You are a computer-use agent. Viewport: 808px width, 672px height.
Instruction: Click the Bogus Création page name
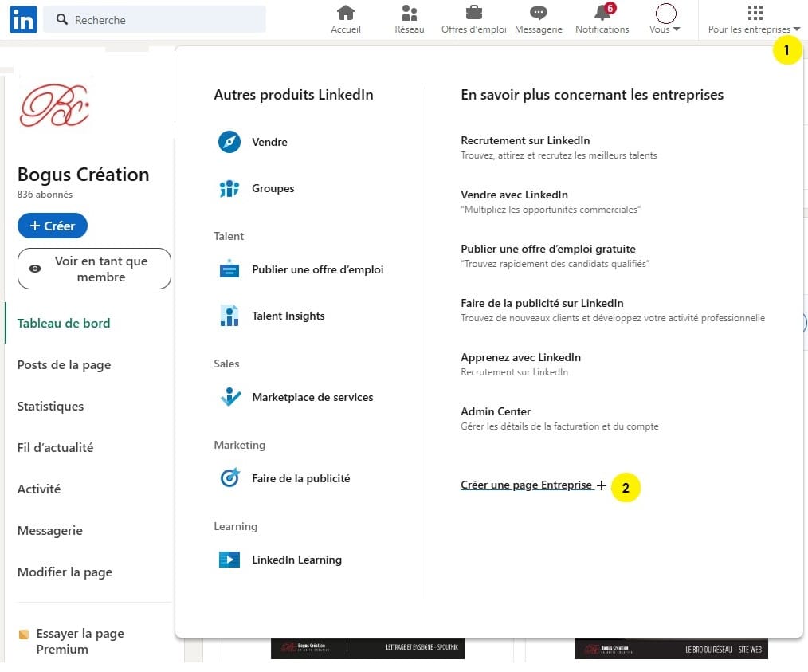[x=83, y=175]
